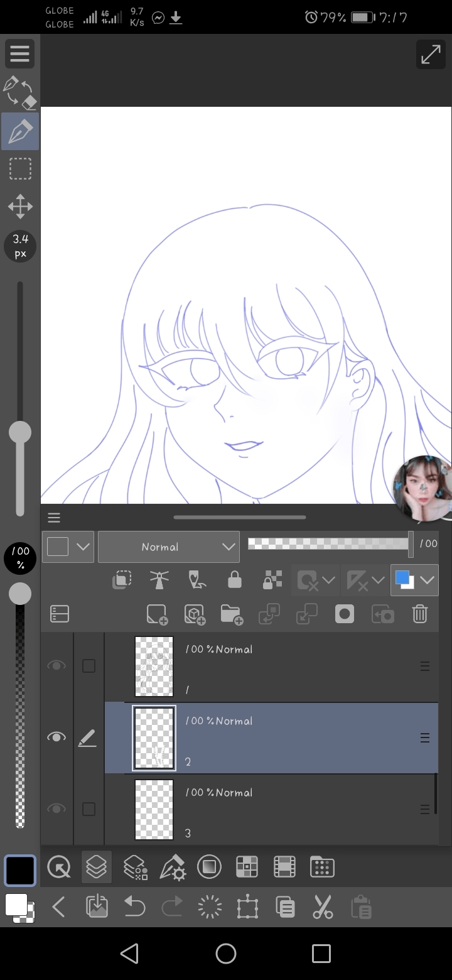Open brush opacity 100% indicator
This screenshot has height=980, width=452.
(x=20, y=558)
